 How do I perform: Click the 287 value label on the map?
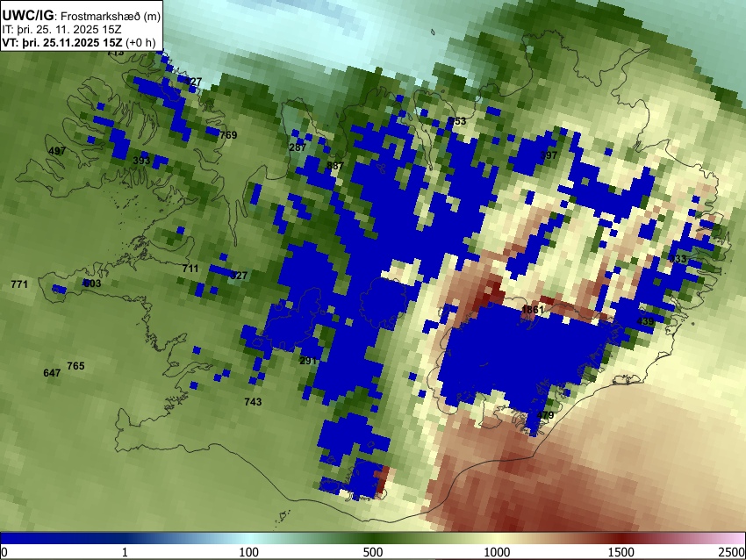(x=298, y=147)
